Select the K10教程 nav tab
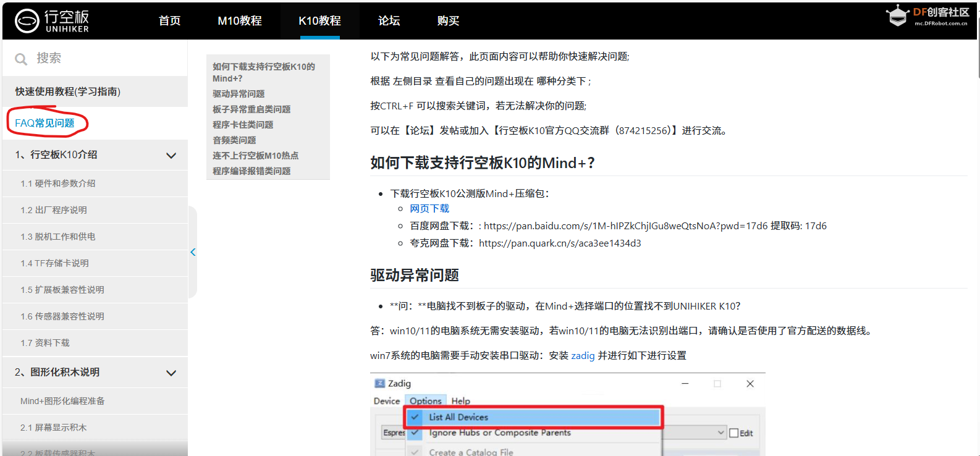The height and width of the screenshot is (456, 980). pos(319,21)
